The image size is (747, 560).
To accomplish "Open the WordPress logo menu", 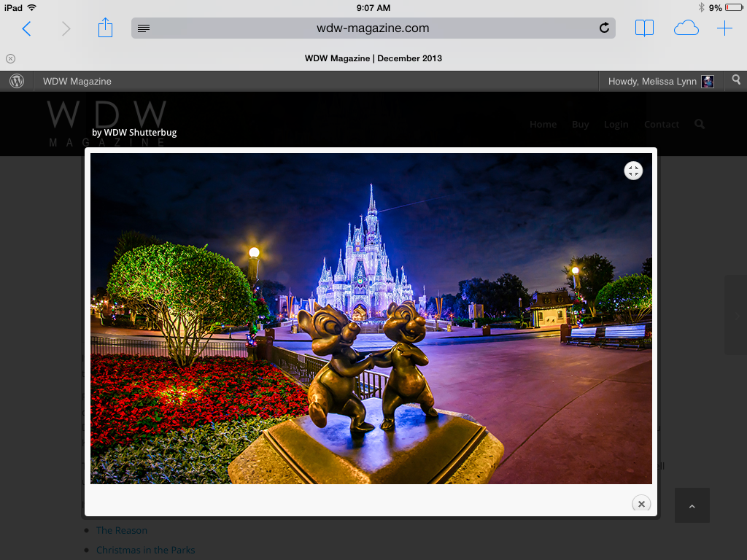I will [17, 81].
